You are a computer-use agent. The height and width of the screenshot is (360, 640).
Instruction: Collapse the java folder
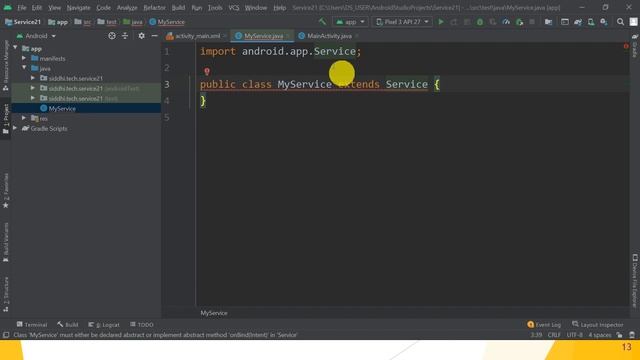click(x=24, y=68)
